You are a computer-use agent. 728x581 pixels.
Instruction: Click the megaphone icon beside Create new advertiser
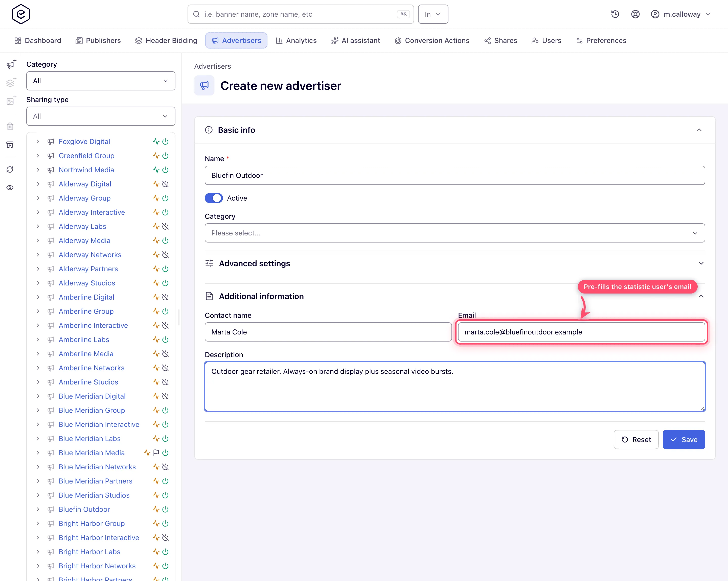click(x=204, y=86)
